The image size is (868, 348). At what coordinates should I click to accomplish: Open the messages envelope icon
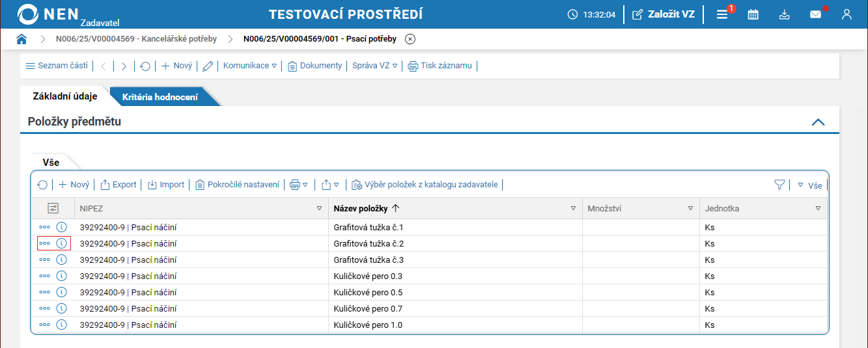(815, 14)
